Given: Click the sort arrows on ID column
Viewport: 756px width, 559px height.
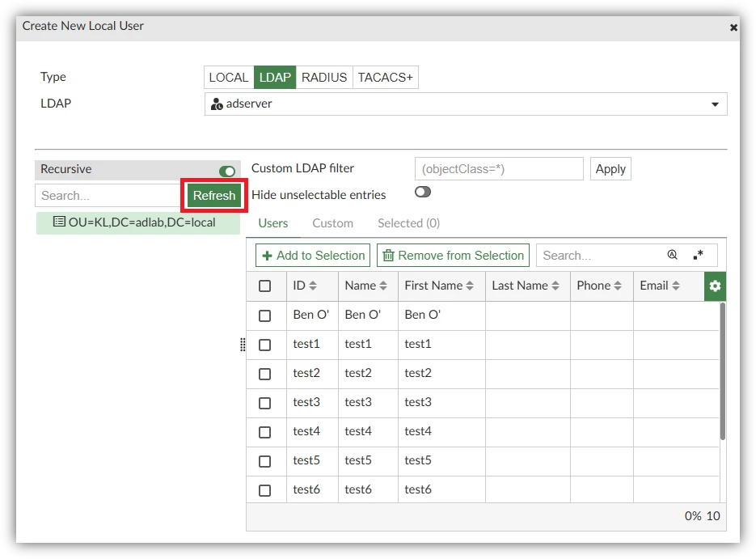Looking at the screenshot, I should pyautogui.click(x=313, y=286).
